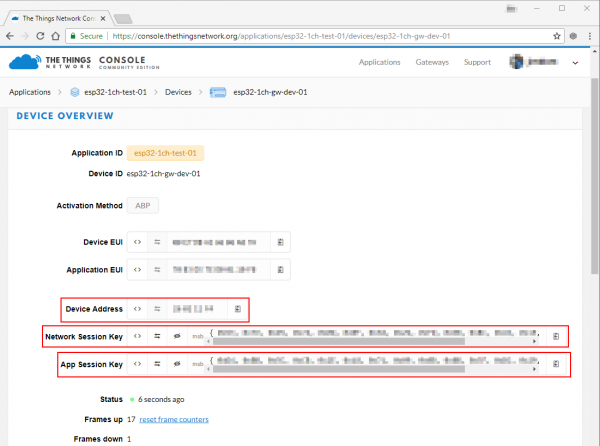
Task: Toggle hex format icon for Device Address
Action: pos(137,309)
